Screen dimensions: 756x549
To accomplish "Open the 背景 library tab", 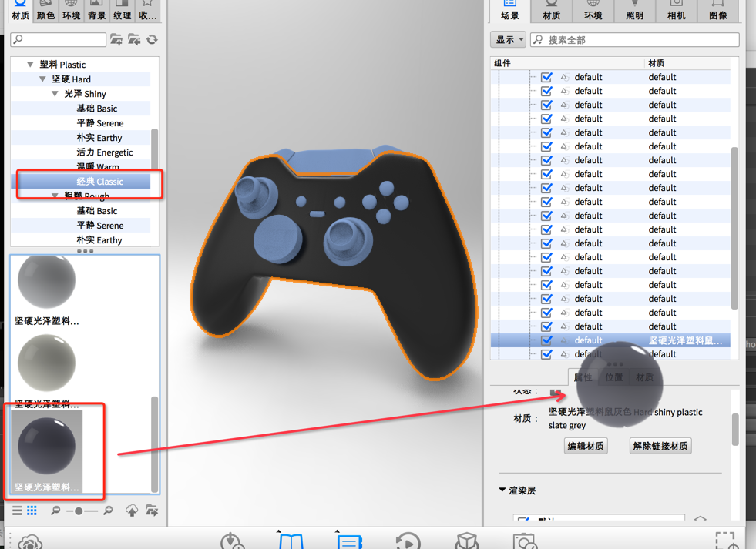I will pyautogui.click(x=97, y=11).
